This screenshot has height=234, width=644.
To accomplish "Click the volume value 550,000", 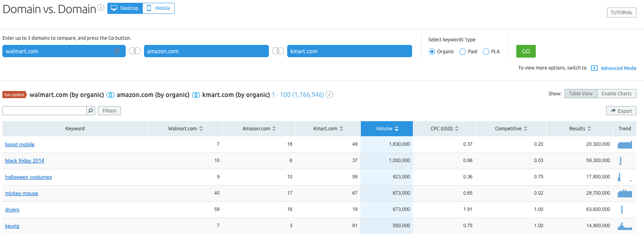I will tap(401, 226).
